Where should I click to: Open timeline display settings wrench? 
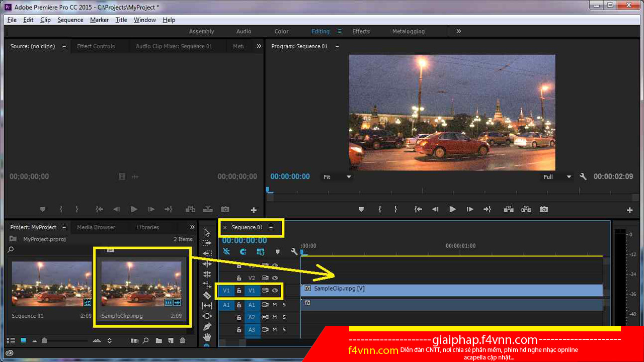(x=294, y=251)
